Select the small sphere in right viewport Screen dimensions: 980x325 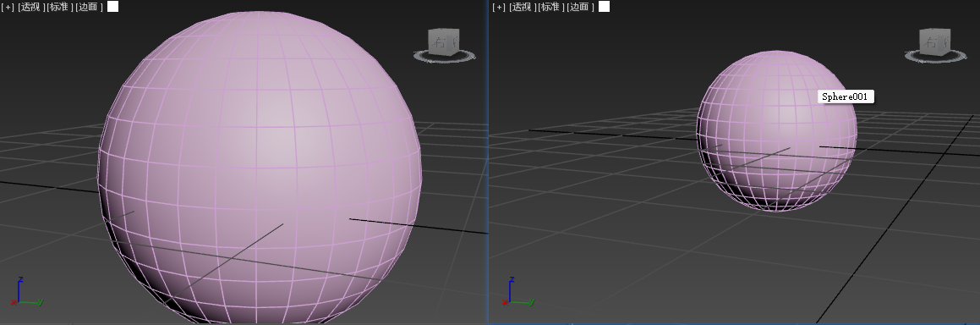pyautogui.click(x=777, y=131)
